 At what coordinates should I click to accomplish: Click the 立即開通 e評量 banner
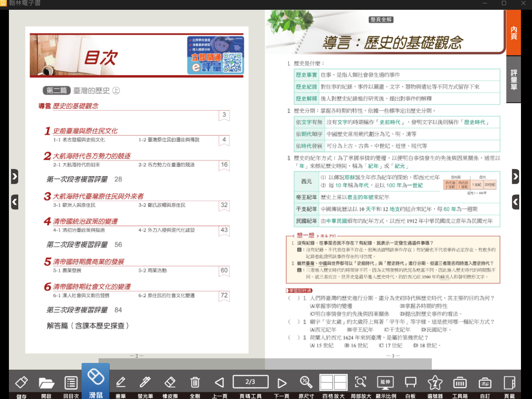point(215,55)
